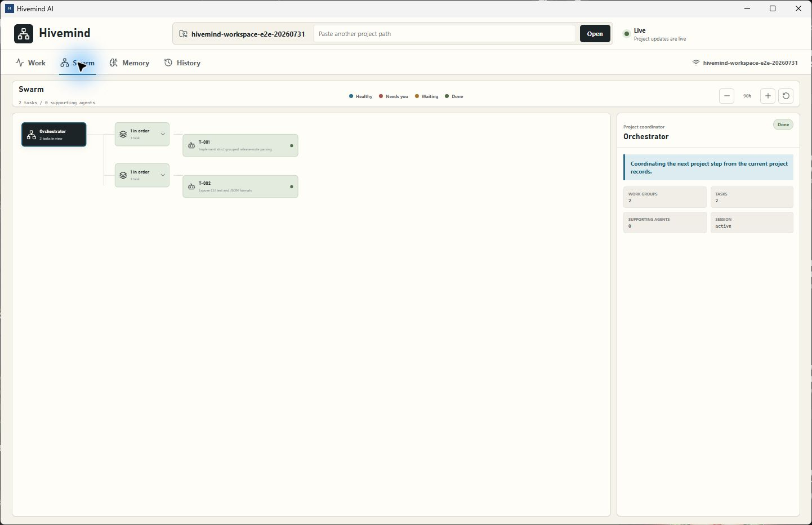Click the Swarm panel heading
Viewport: 812px width, 525px height.
click(31, 89)
